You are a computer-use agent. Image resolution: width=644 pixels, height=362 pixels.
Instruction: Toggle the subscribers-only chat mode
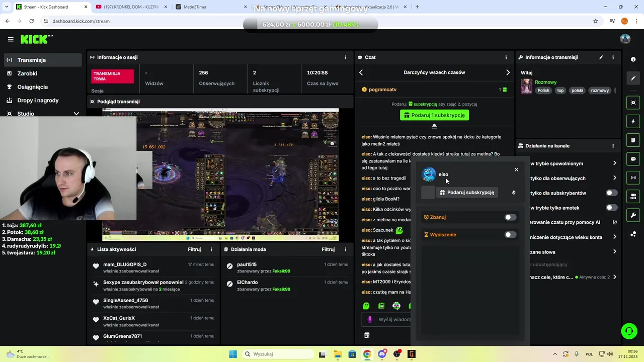611,193
